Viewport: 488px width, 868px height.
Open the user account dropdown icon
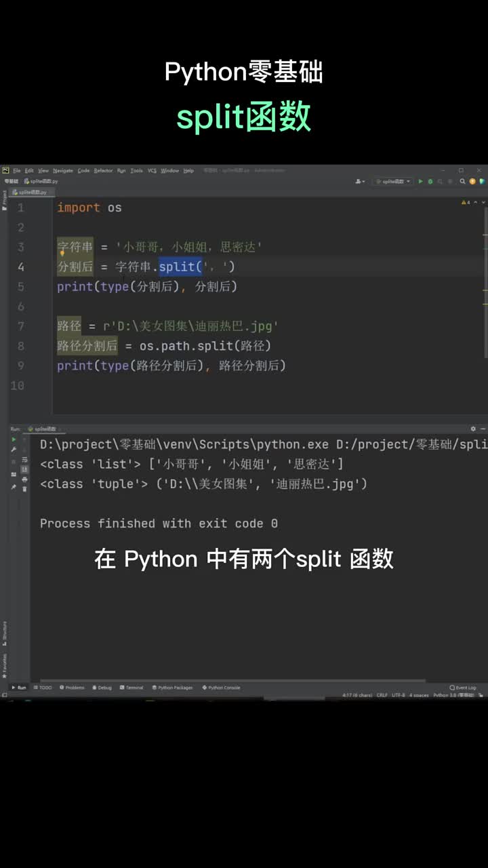tap(361, 182)
